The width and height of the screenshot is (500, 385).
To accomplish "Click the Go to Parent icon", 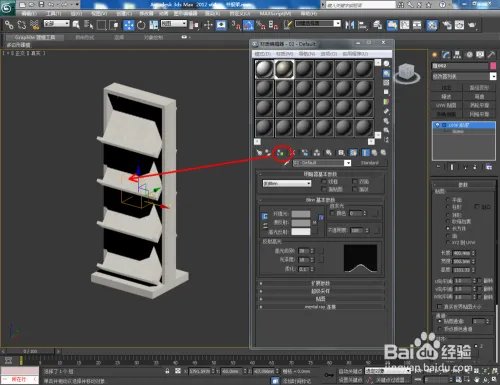I will (374, 153).
